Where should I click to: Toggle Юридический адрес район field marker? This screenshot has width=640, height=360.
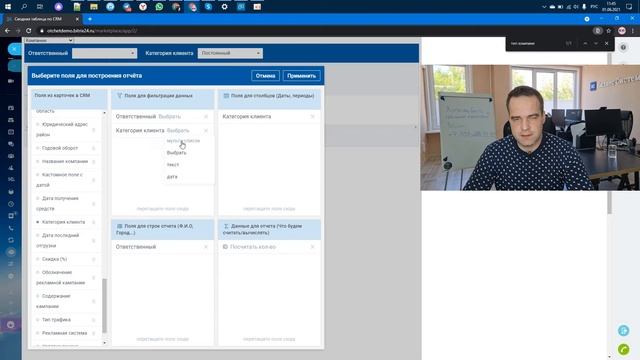pos(38,124)
